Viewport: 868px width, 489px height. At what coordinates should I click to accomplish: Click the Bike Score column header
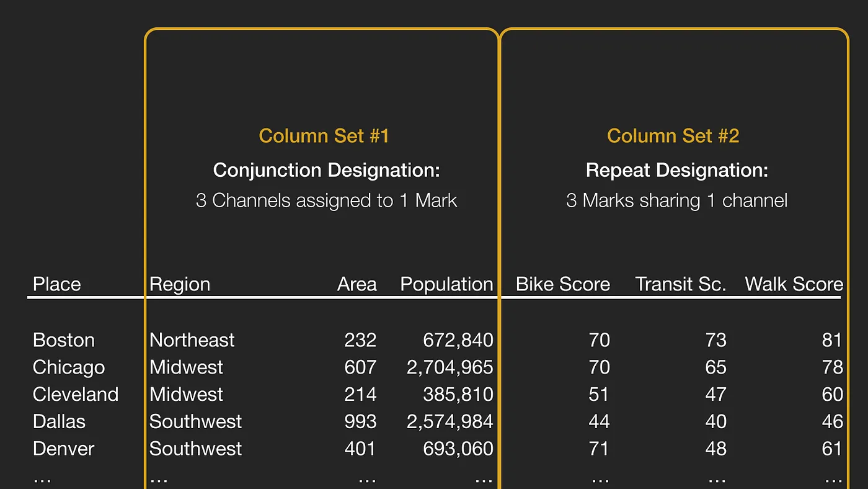tap(563, 284)
